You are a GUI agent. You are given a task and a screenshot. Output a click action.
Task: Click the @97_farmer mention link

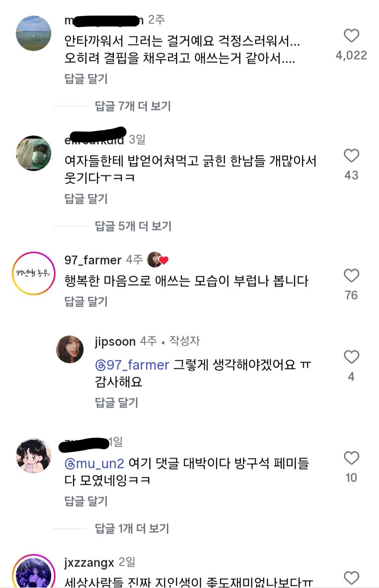[x=132, y=365]
